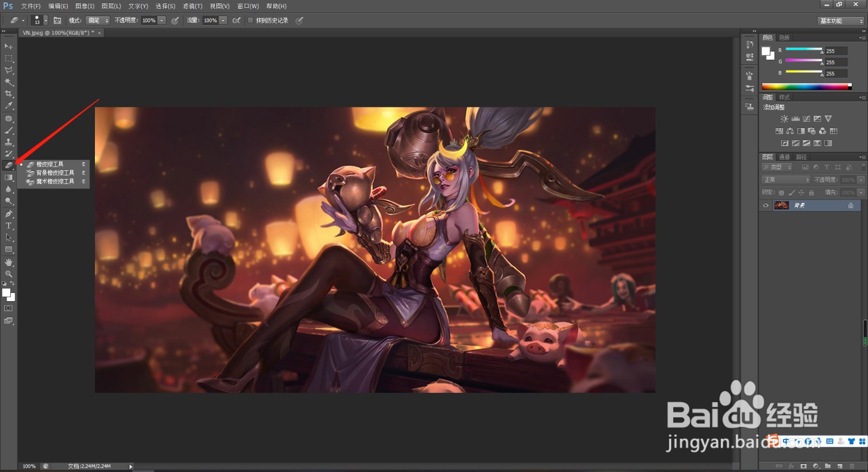Open the layer blend mode 正常 dropdown
Screen dimensions: 868x472
786,180
